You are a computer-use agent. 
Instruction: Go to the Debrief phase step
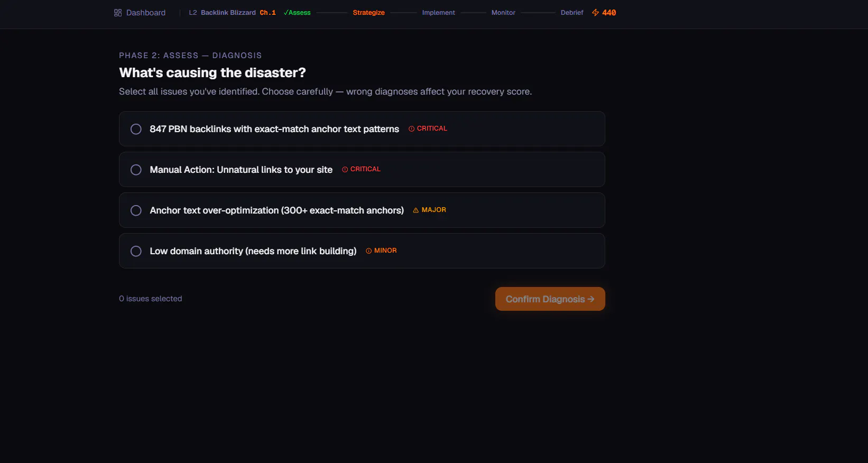[x=572, y=13]
